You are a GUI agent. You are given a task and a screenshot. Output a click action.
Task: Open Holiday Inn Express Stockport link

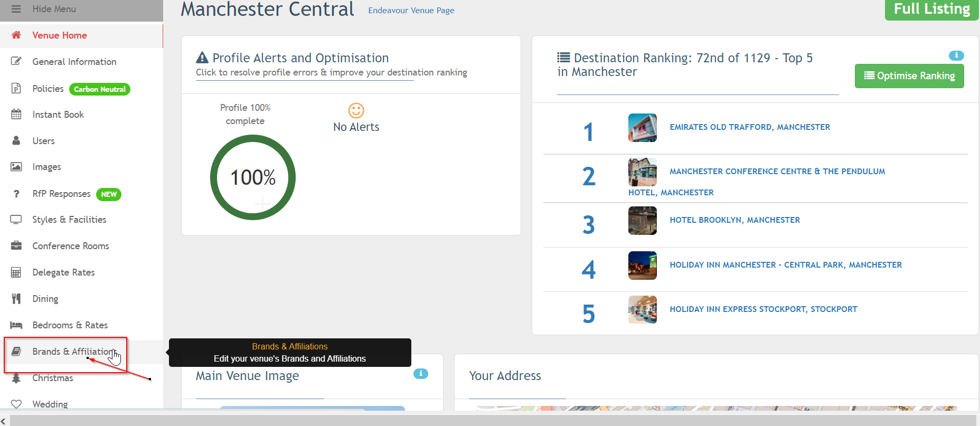pos(764,309)
